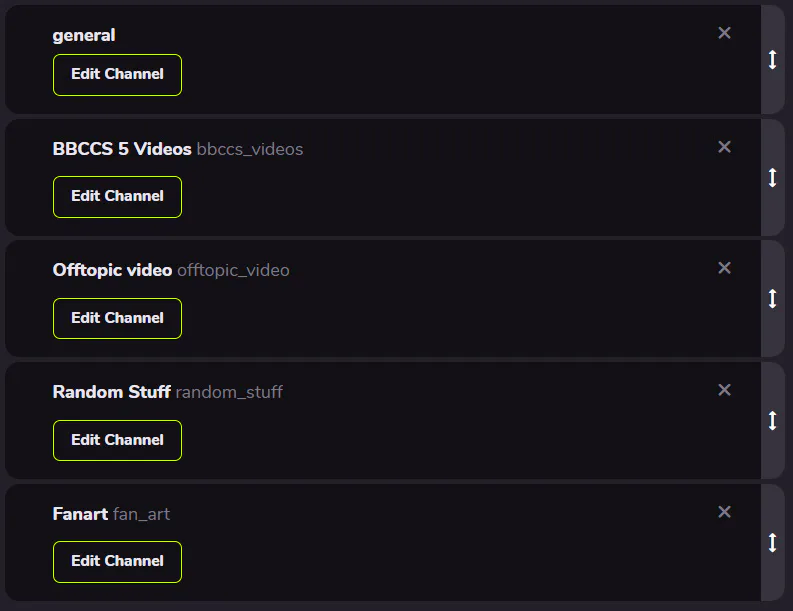The image size is (793, 611).
Task: Select the random_stuff slug label
Action: click(229, 392)
